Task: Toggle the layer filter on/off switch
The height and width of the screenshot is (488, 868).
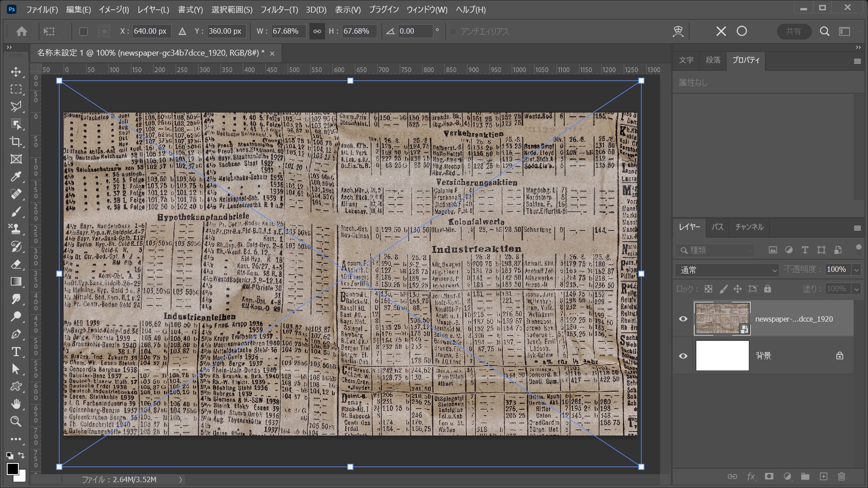Action: tap(859, 249)
